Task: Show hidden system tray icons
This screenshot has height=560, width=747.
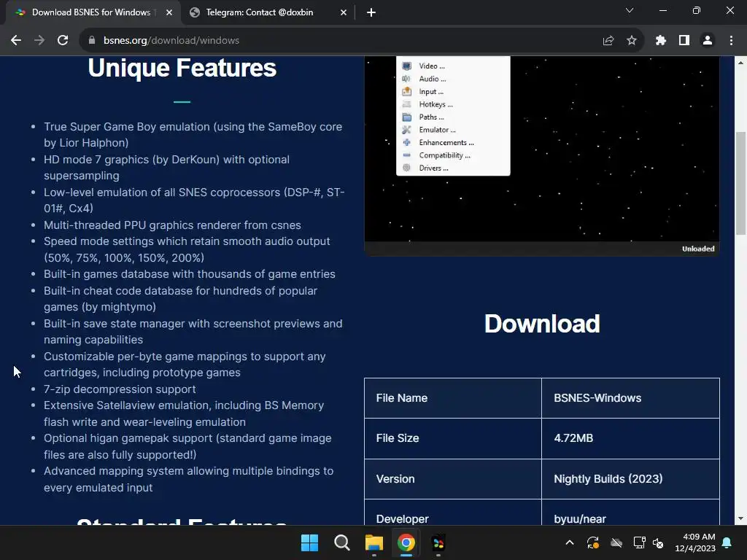Action: pyautogui.click(x=569, y=542)
